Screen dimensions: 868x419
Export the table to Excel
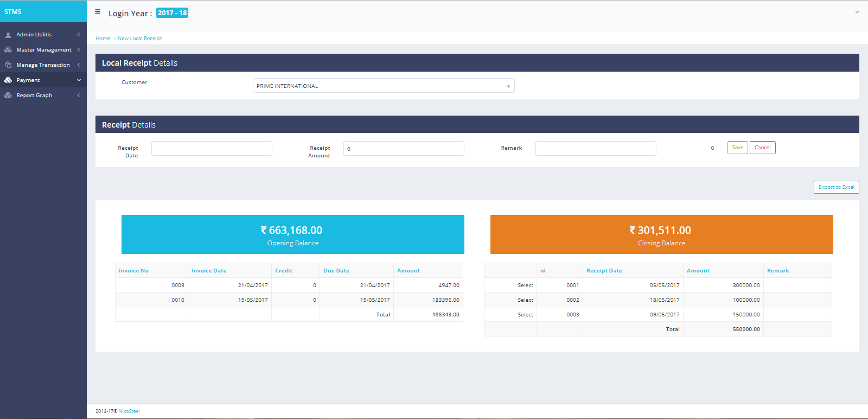[836, 187]
